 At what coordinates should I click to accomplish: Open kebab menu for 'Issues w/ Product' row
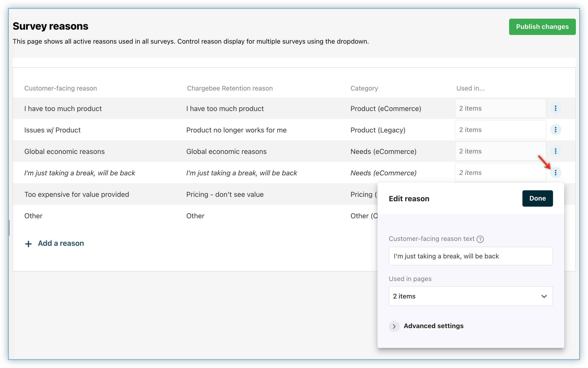[x=555, y=130]
